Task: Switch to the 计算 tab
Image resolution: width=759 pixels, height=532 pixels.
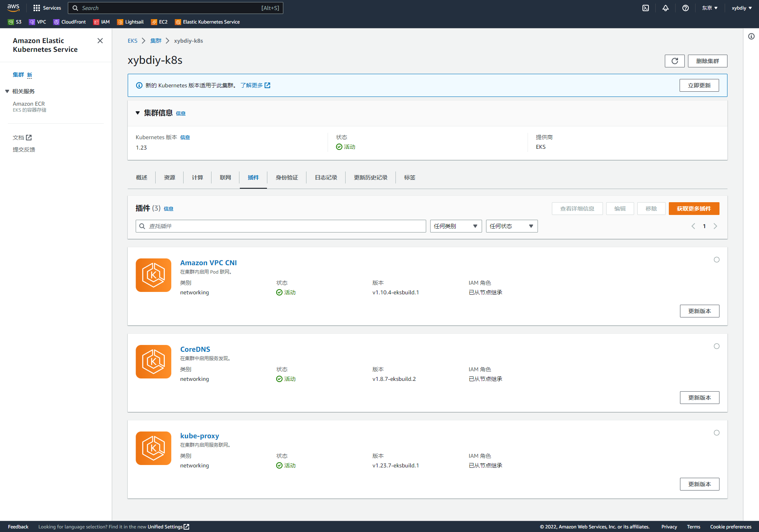Action: pyautogui.click(x=198, y=177)
